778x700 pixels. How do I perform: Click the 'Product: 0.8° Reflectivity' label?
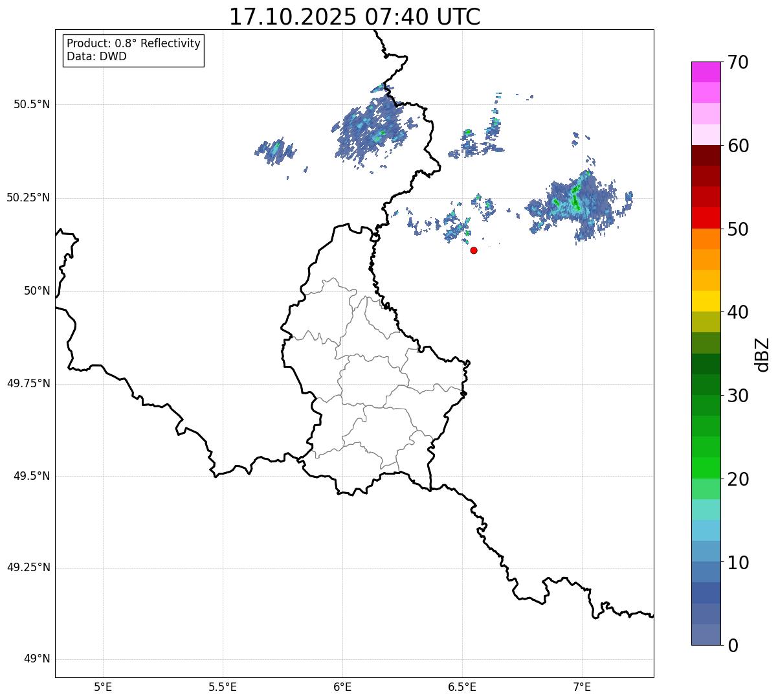coord(134,43)
